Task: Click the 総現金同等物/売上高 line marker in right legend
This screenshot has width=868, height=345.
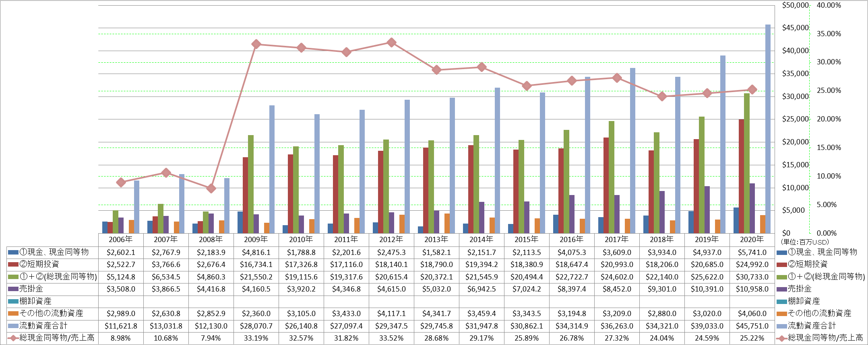Action: click(x=782, y=338)
